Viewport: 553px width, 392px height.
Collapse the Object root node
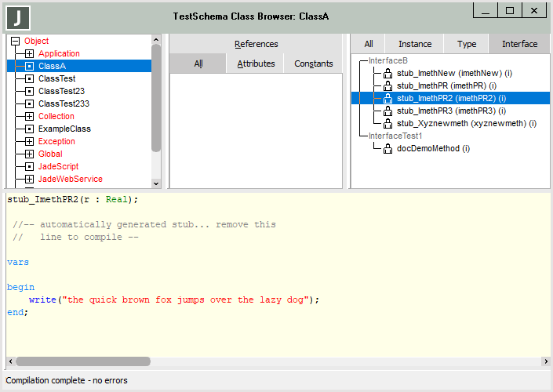15,42
